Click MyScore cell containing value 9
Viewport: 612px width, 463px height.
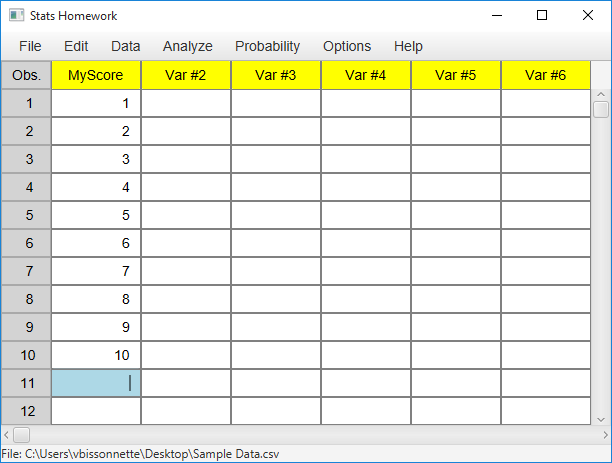(x=96, y=327)
